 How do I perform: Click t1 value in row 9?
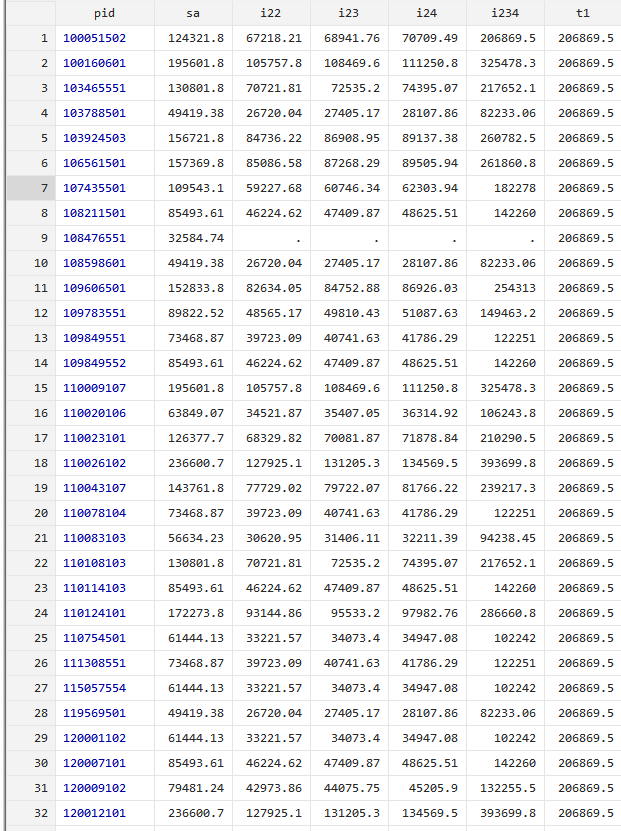583,238
